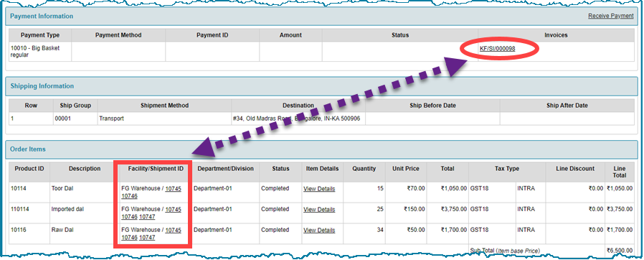Open shipment 10746 in the Toor Dal row
The image size is (644, 260).
[129, 196]
